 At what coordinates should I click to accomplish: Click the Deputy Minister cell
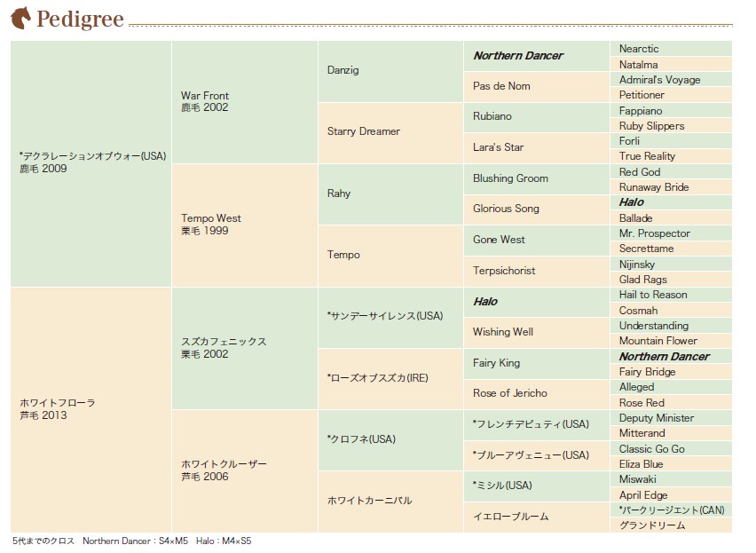tap(671, 417)
